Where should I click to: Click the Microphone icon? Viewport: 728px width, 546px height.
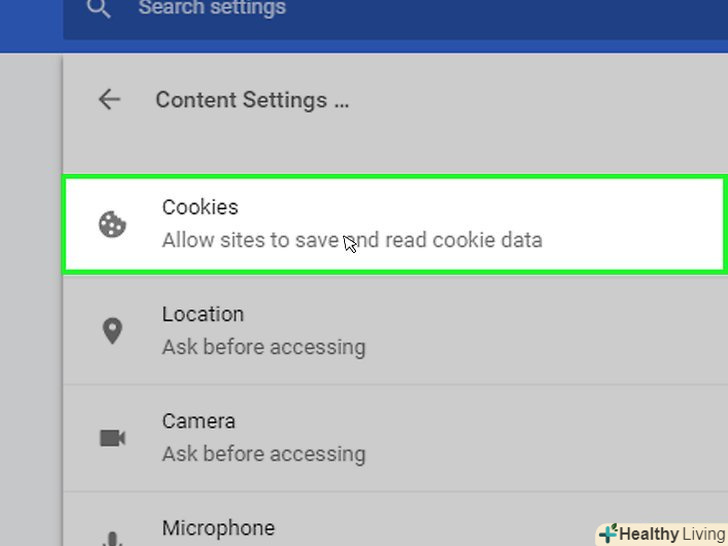tap(113, 538)
